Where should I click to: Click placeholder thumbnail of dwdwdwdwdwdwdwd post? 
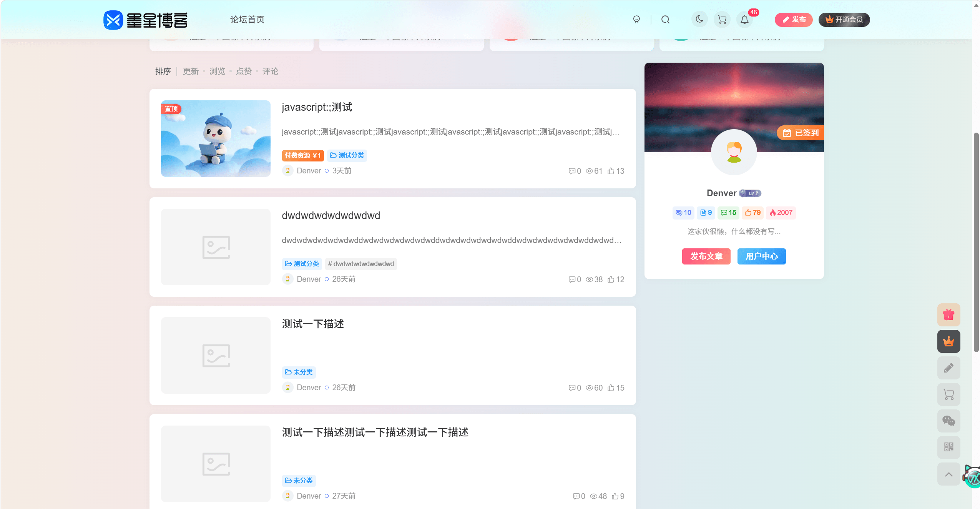pos(216,247)
